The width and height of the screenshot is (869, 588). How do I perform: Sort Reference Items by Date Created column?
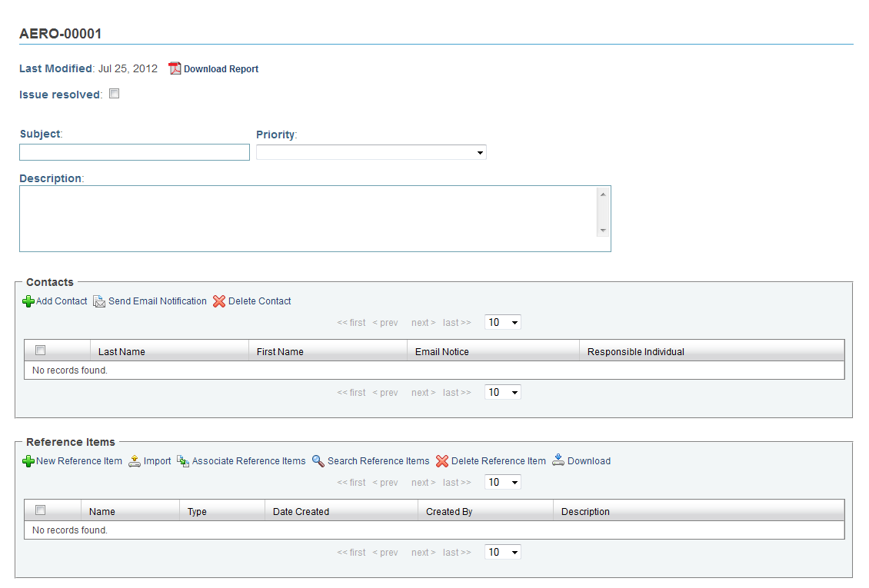coord(341,512)
